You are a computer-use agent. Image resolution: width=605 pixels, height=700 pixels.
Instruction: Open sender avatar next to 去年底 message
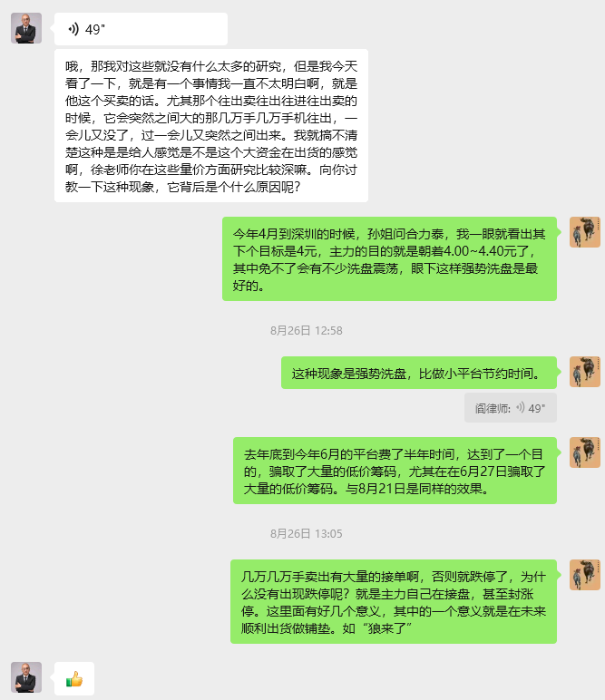pos(585,452)
